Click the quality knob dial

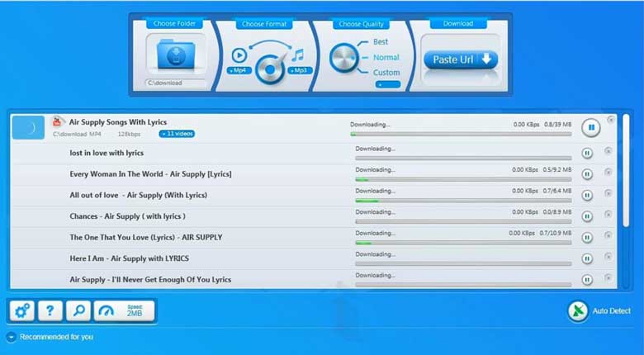pyautogui.click(x=343, y=58)
